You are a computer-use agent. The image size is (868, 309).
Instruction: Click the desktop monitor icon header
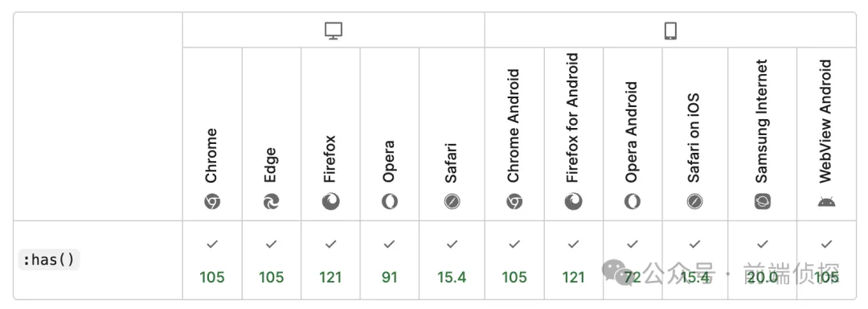tap(334, 30)
